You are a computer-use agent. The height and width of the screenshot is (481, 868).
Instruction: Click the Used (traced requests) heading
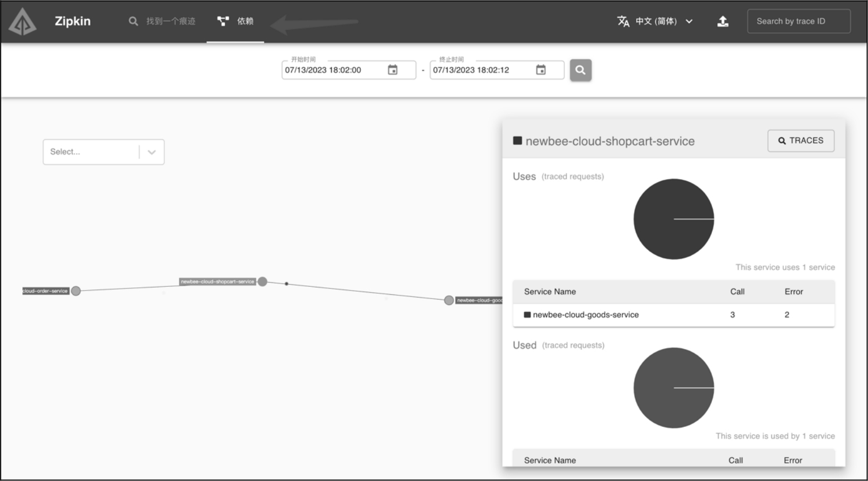pyautogui.click(x=559, y=345)
